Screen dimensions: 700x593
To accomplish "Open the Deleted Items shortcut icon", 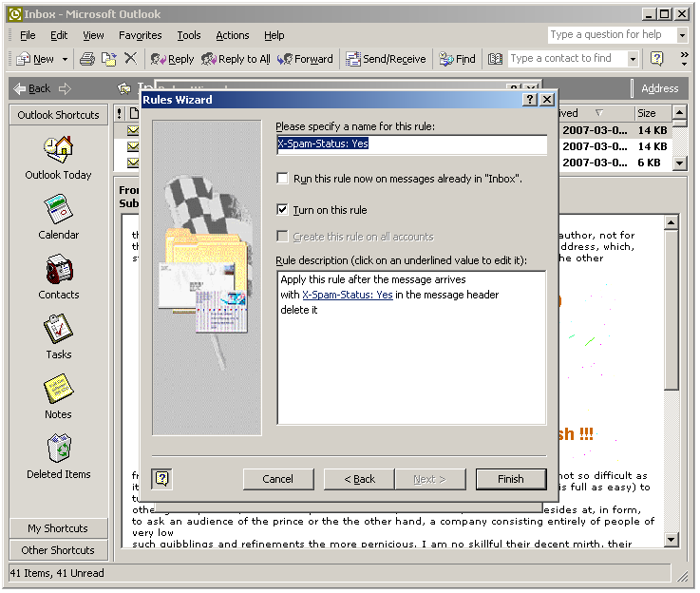I will click(58, 449).
